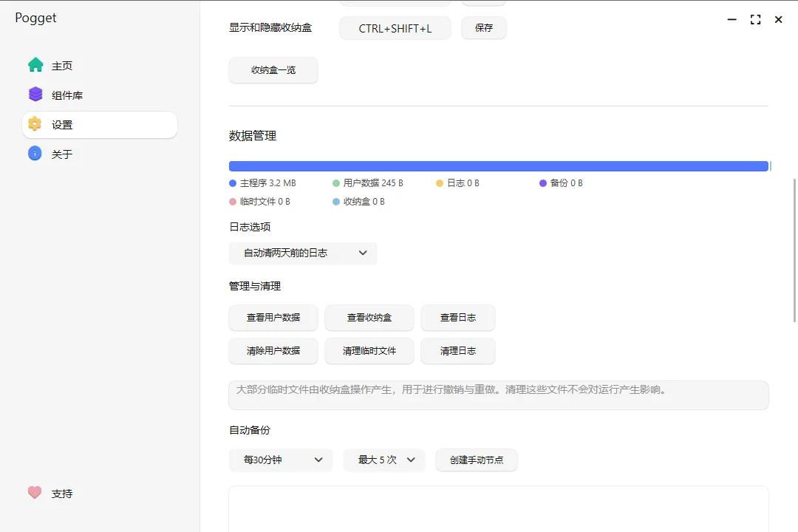Click the 收纳盒 0 B legend entry
Screen dimensions: 798x532
tap(359, 202)
